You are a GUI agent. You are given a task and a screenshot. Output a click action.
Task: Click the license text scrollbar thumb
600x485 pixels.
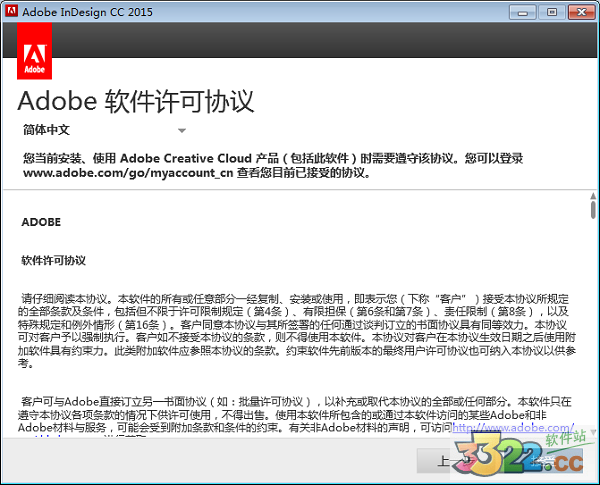[593, 210]
